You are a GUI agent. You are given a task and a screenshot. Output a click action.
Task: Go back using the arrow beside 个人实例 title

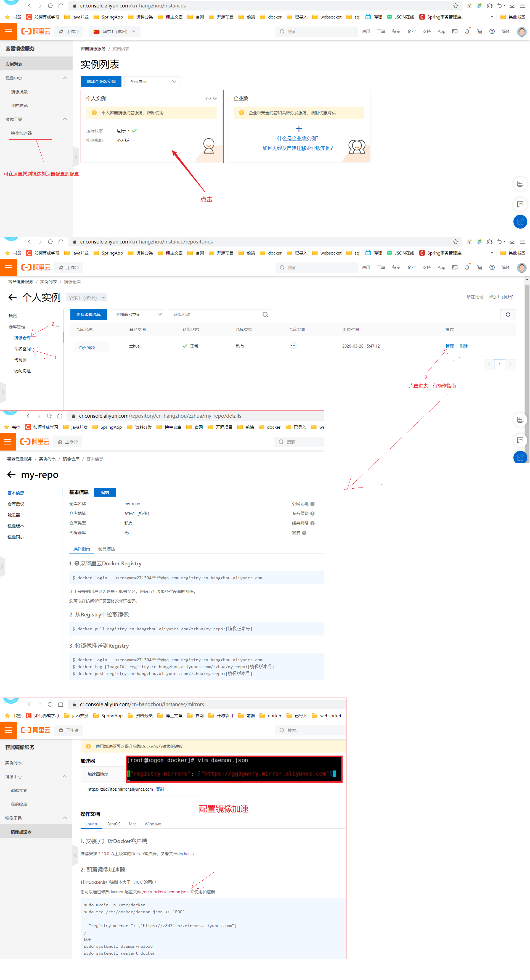[12, 298]
